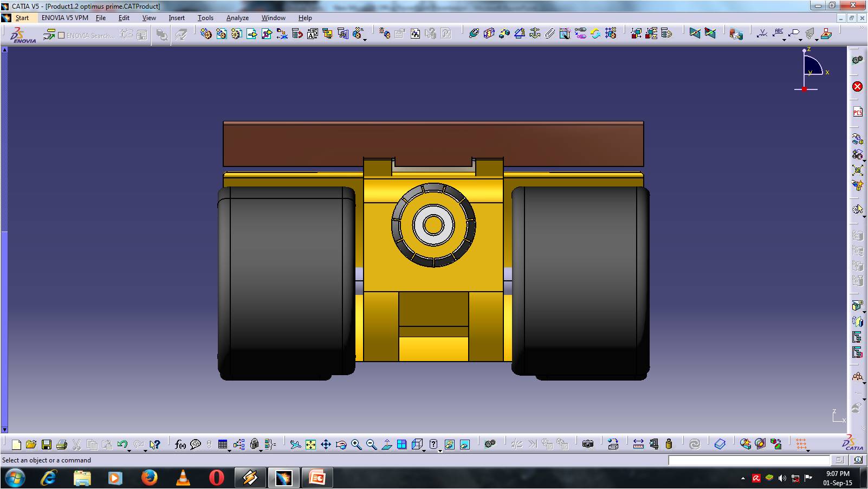The height and width of the screenshot is (489, 868).
Task: Toggle the Swap Visible Space icon
Action: (464, 445)
